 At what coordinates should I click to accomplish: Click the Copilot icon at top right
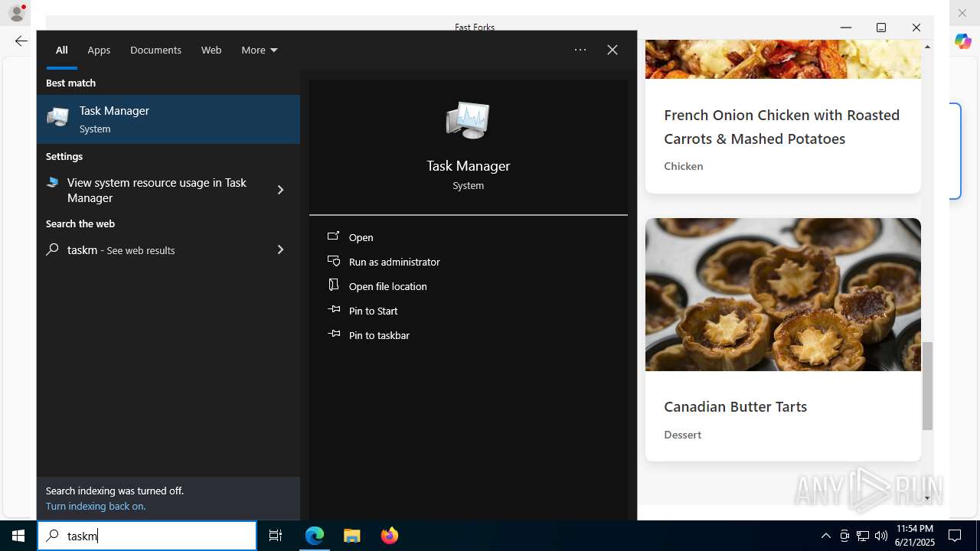963,42
